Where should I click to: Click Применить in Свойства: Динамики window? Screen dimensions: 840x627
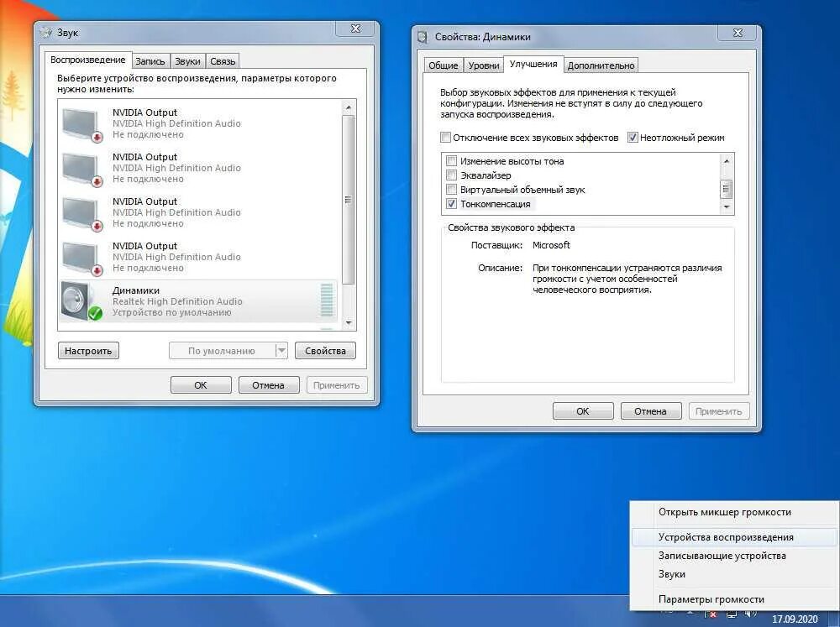[718, 411]
